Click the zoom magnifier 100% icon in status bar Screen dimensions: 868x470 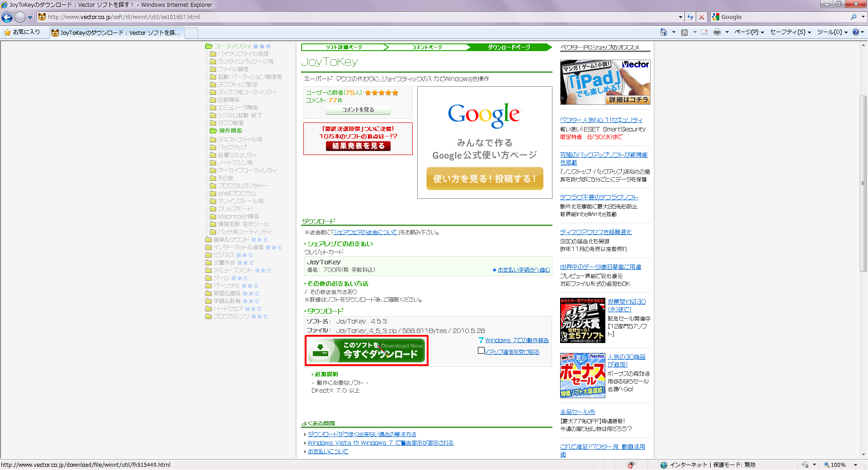pos(827,465)
